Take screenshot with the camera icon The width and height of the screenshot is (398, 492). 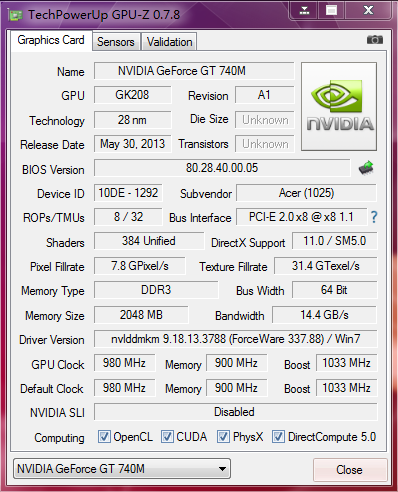(x=375, y=40)
